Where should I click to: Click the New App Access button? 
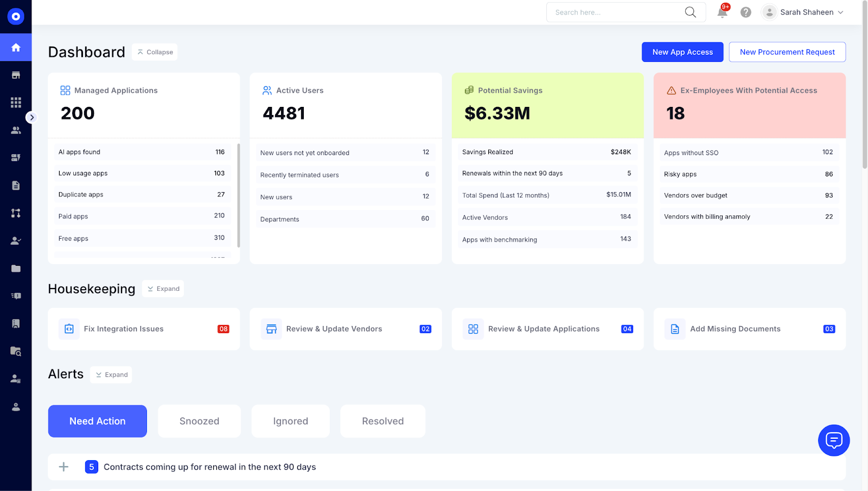tap(682, 52)
